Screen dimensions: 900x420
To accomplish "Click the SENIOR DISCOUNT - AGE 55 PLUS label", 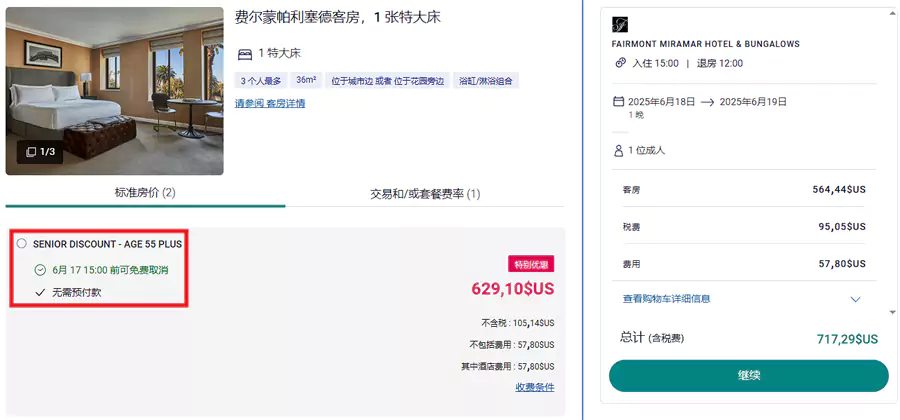I will [107, 244].
